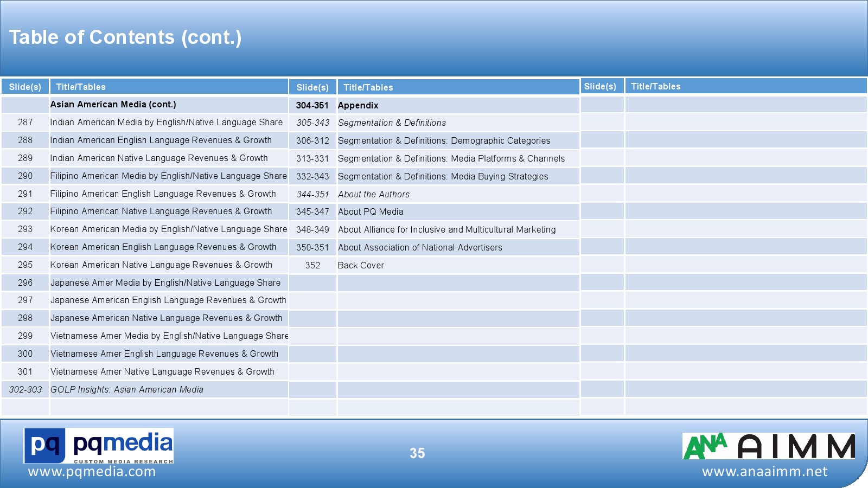
Task: Select Indian American English Language Revenues row
Action: point(161,140)
